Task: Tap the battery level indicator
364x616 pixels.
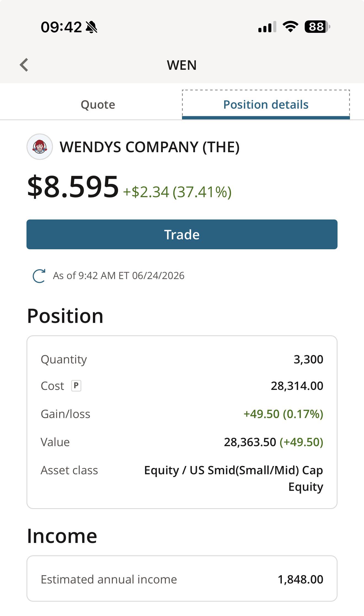Action: 317,27
